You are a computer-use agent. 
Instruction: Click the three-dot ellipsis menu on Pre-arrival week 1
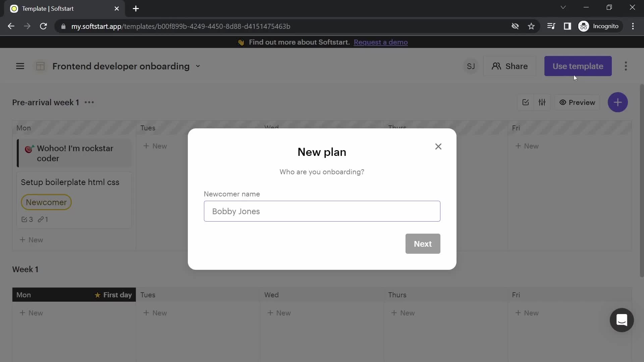[89, 103]
